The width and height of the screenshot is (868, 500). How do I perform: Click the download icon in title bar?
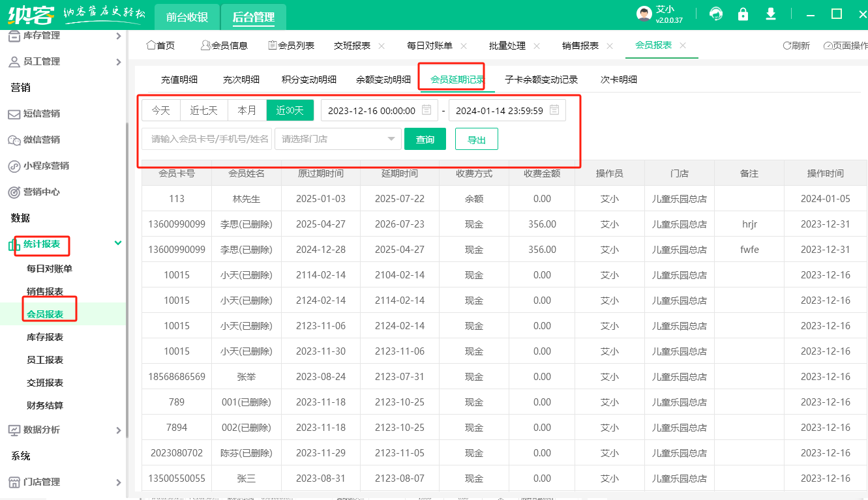(x=771, y=14)
